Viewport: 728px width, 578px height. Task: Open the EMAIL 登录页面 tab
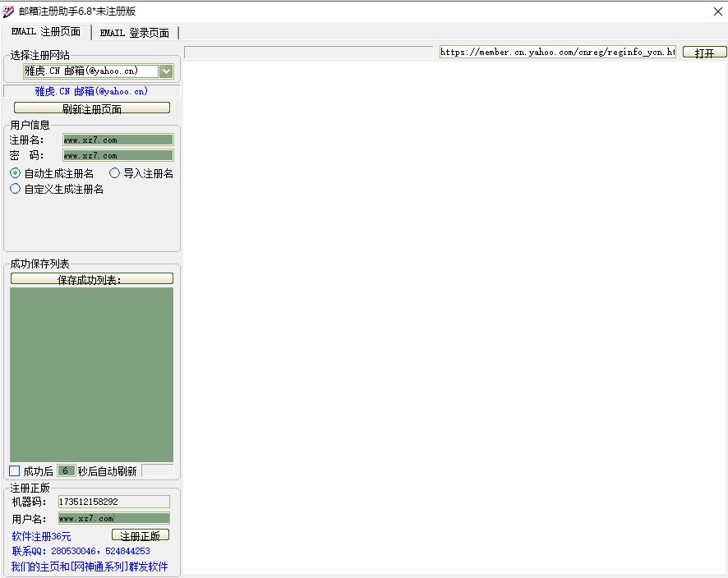tap(135, 33)
